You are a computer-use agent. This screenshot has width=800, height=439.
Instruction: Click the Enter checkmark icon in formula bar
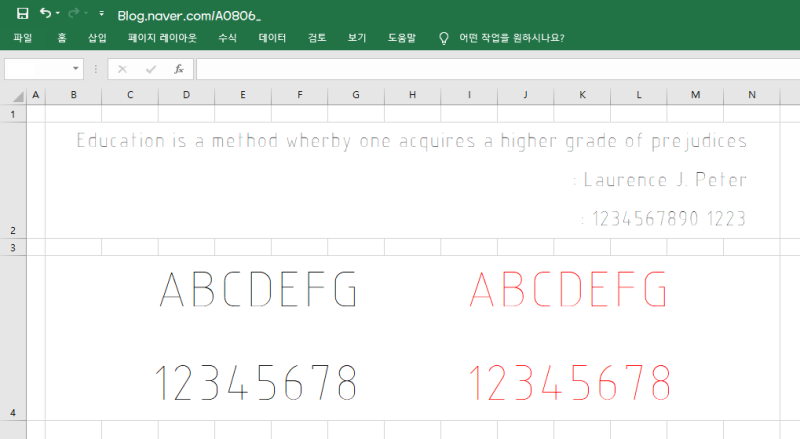(x=151, y=69)
